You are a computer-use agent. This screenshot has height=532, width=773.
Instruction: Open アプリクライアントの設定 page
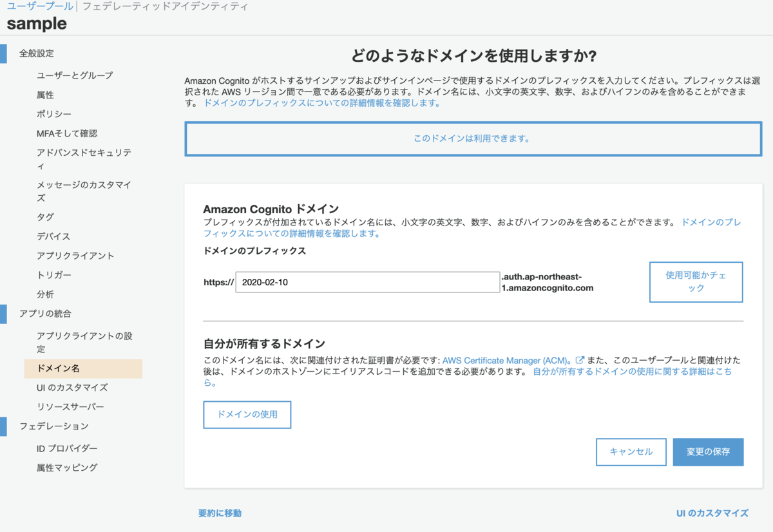(x=84, y=343)
